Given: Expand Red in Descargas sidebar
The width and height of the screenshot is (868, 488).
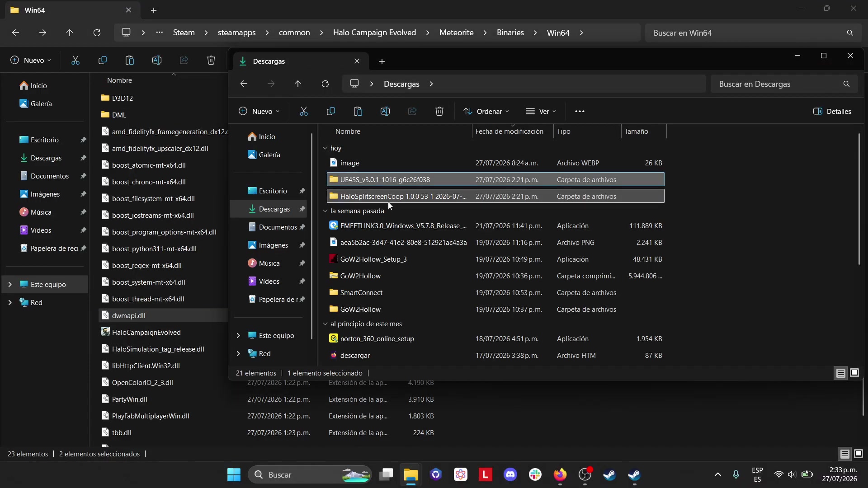Looking at the screenshot, I should (x=238, y=353).
